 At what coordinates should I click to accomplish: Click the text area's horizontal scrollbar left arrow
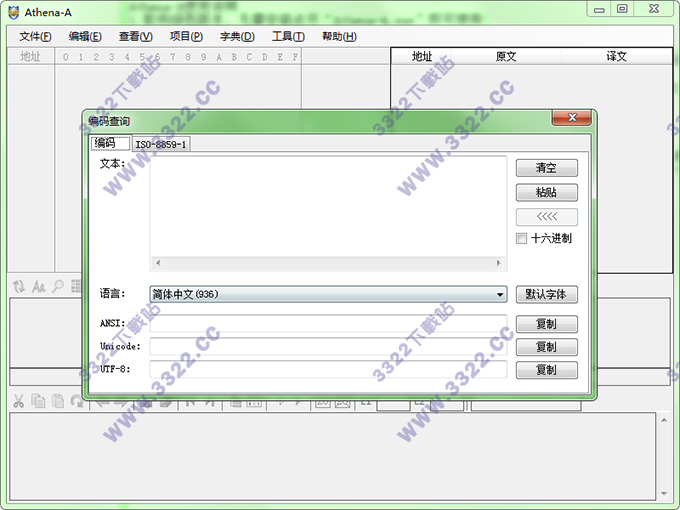(x=158, y=263)
